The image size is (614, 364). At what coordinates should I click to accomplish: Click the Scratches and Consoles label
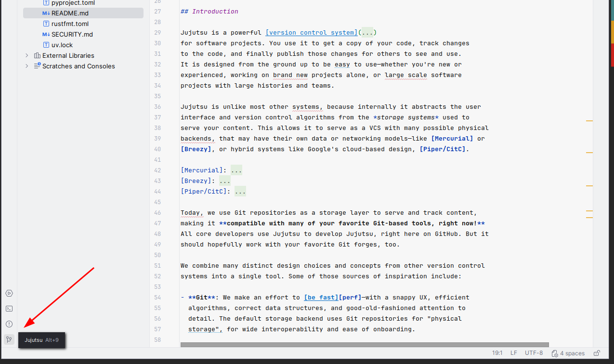point(78,66)
